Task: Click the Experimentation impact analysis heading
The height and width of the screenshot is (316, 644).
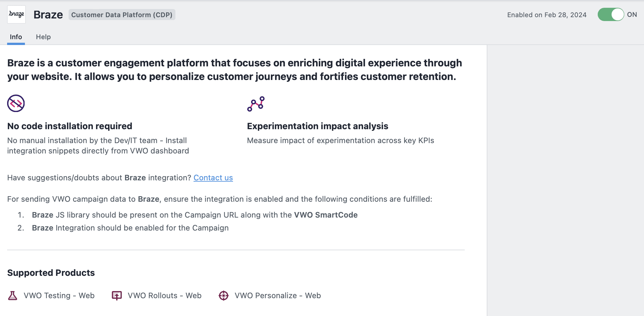Action: (x=317, y=126)
